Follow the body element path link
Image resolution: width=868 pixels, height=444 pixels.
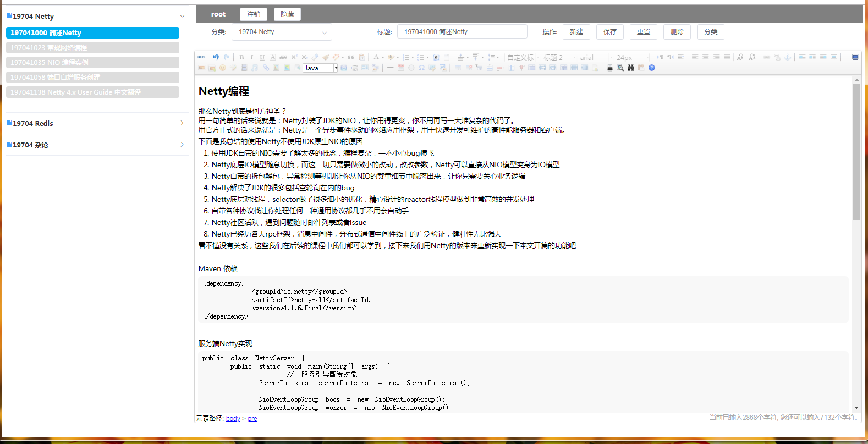pyautogui.click(x=233, y=419)
